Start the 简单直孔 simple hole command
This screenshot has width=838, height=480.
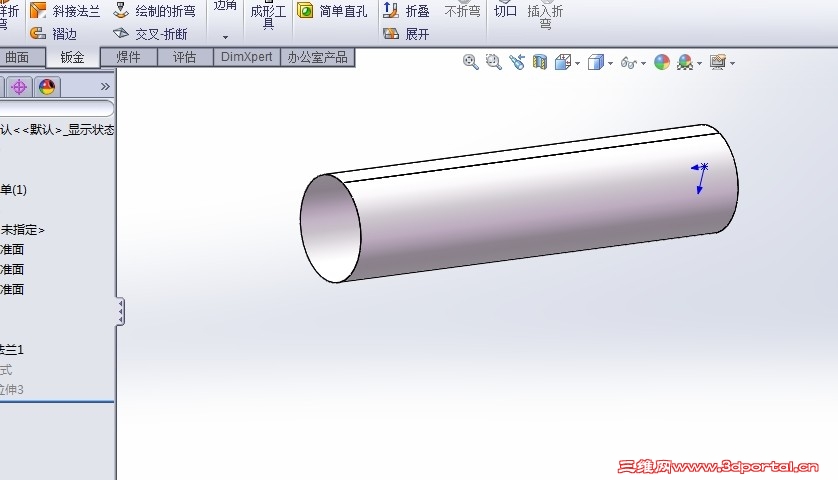point(332,11)
